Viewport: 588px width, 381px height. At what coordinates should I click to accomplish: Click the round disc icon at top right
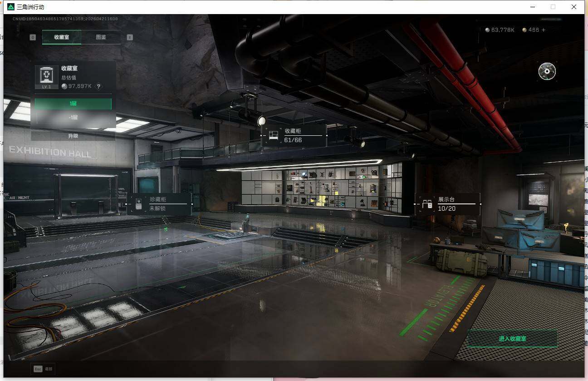547,71
